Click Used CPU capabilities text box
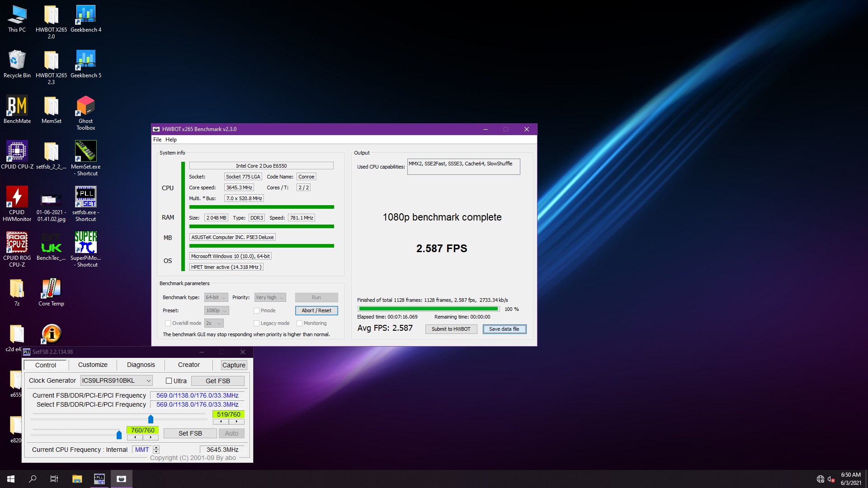The image size is (868, 488). 463,167
